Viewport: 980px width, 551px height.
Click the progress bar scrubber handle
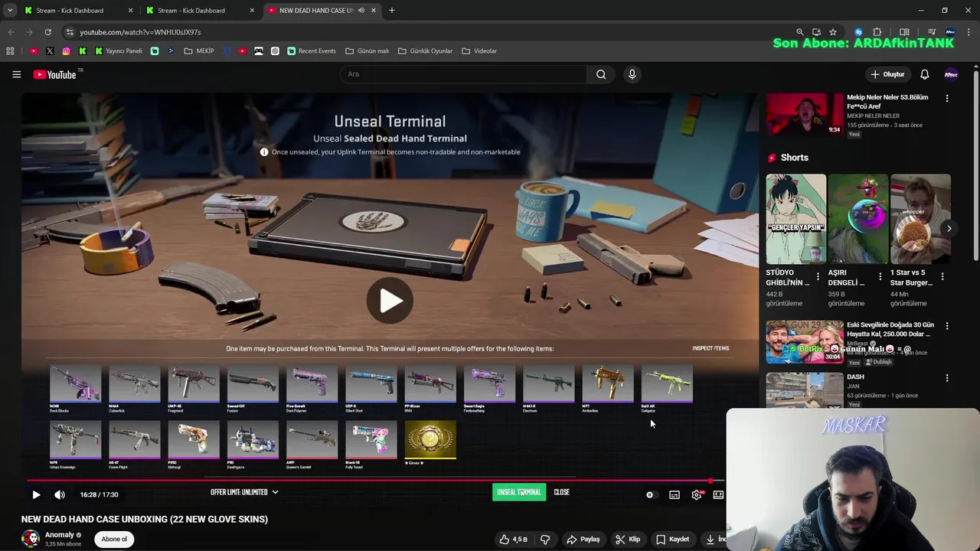click(710, 481)
